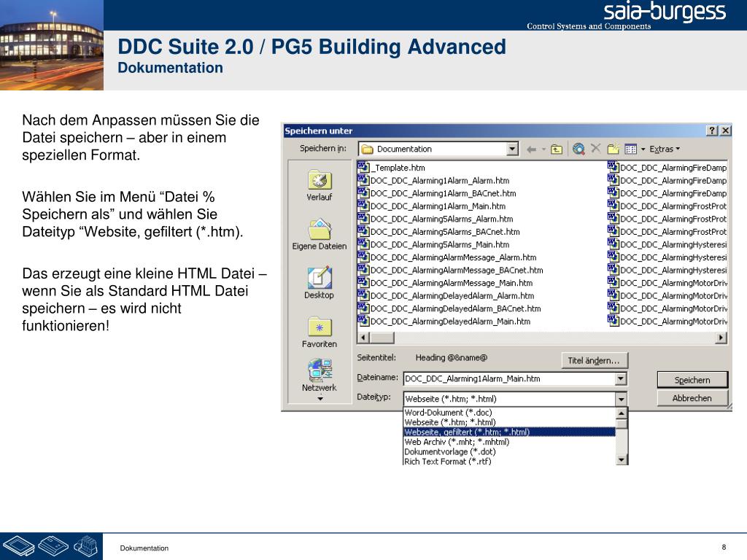Select the file DOC_DDC_AlarmingDelayedAlarm_Main.htm
Viewport: 747px width, 560px height.
[x=444, y=322]
